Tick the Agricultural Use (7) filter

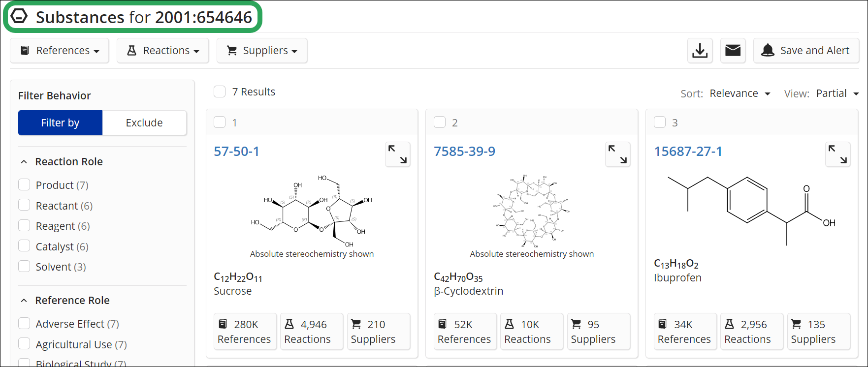24,344
